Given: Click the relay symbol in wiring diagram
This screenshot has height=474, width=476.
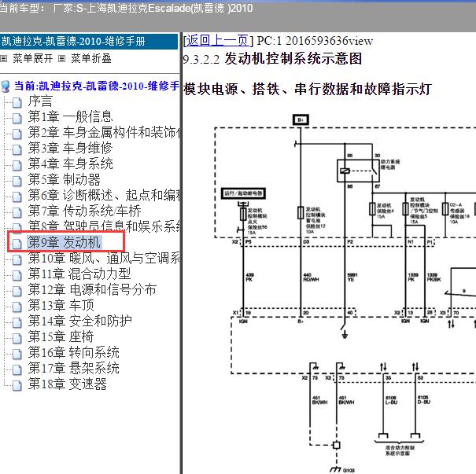Looking at the screenshot, I should (x=358, y=171).
